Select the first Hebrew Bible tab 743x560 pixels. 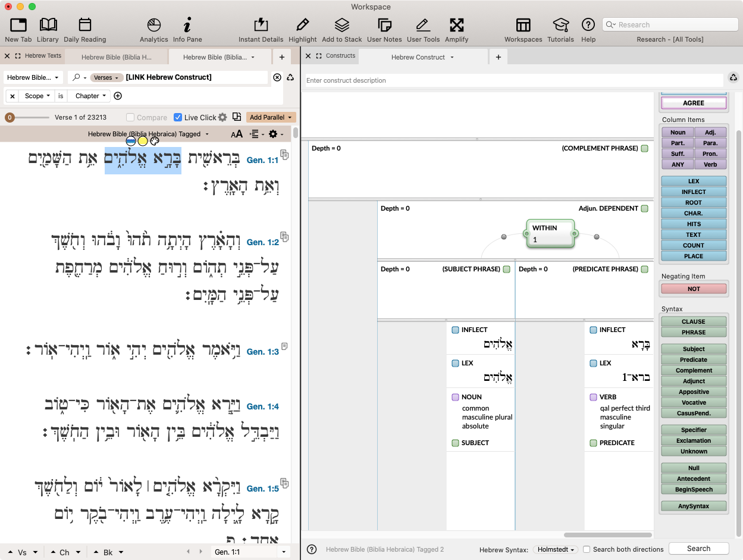116,57
